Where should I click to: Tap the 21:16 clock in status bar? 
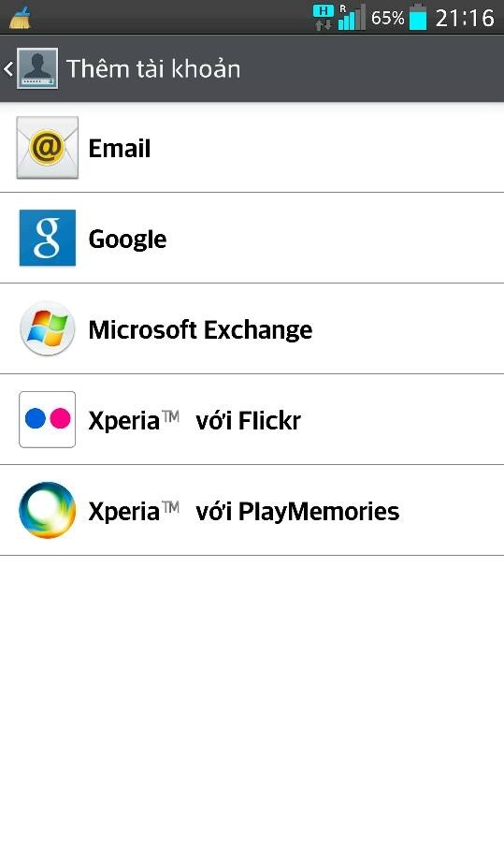click(x=465, y=18)
